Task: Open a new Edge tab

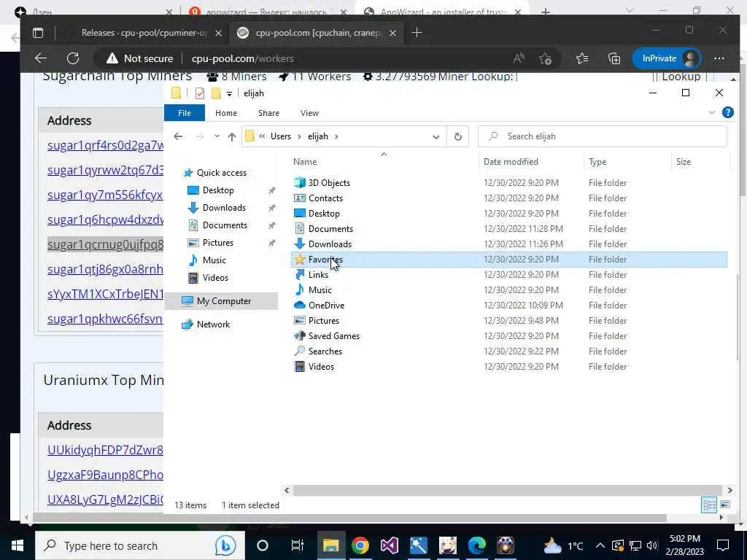Action: [417, 33]
